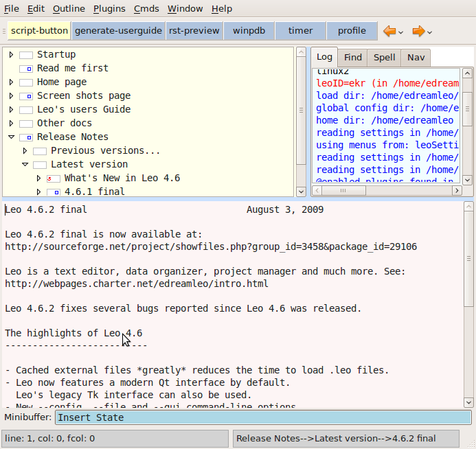476x449 pixels.
Task: Click the profile button
Action: (x=352, y=31)
